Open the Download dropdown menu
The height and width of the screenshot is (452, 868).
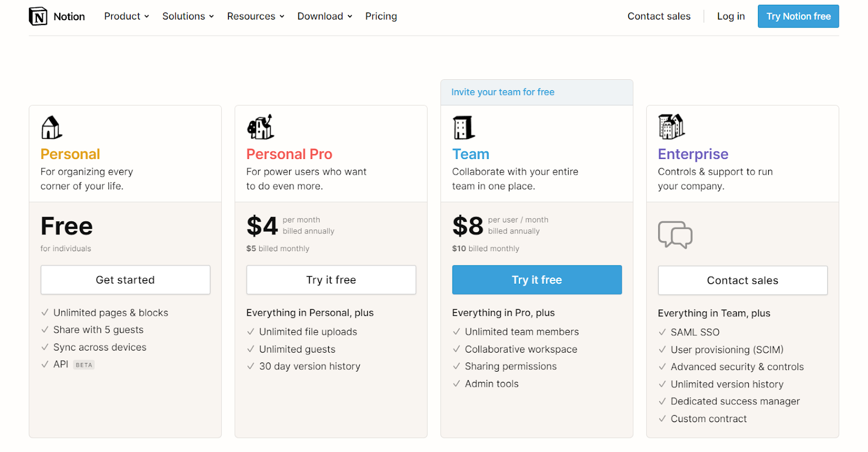[x=324, y=16]
